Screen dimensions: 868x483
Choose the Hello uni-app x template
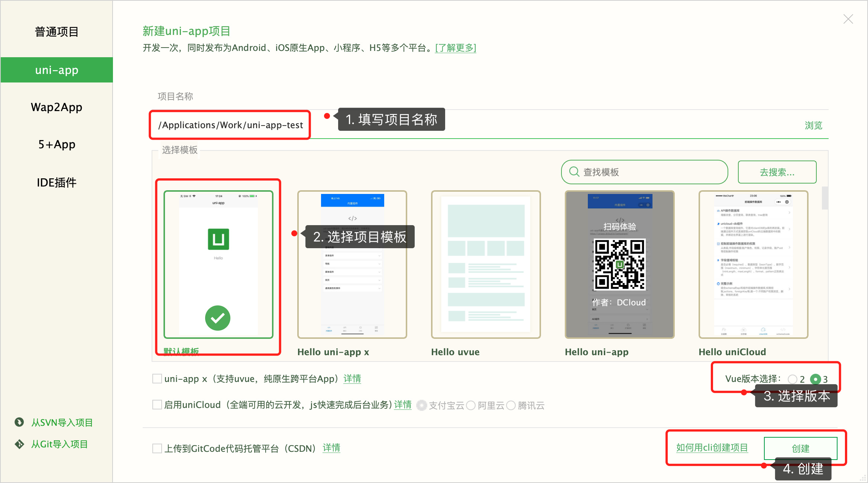(352, 265)
